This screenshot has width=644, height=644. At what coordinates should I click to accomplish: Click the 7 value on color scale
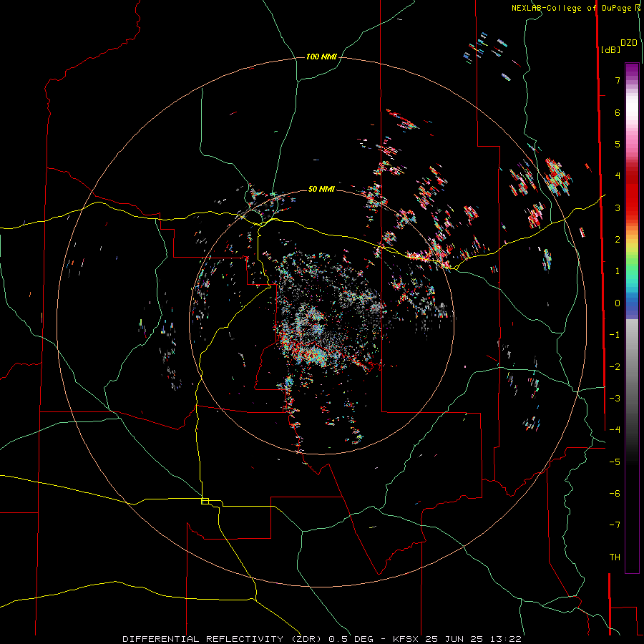click(x=618, y=80)
